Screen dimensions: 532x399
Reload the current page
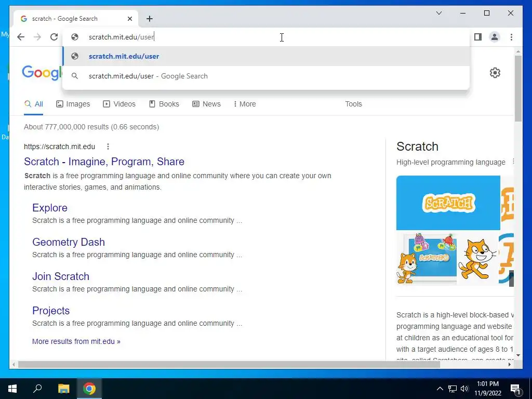pos(54,37)
